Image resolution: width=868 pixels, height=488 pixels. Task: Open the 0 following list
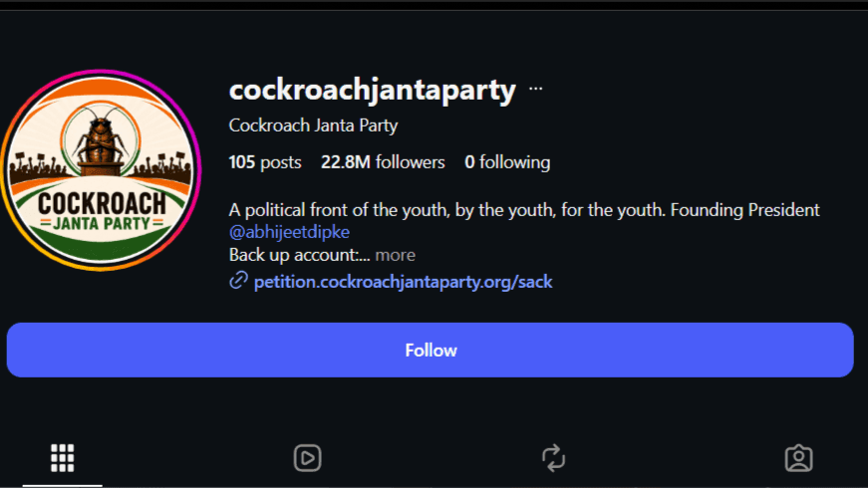(507, 162)
